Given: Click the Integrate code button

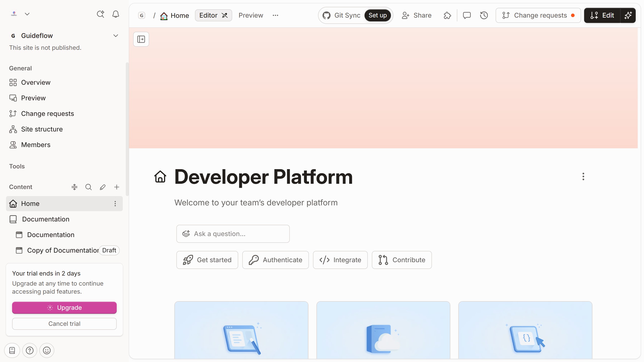Looking at the screenshot, I should pyautogui.click(x=340, y=260).
